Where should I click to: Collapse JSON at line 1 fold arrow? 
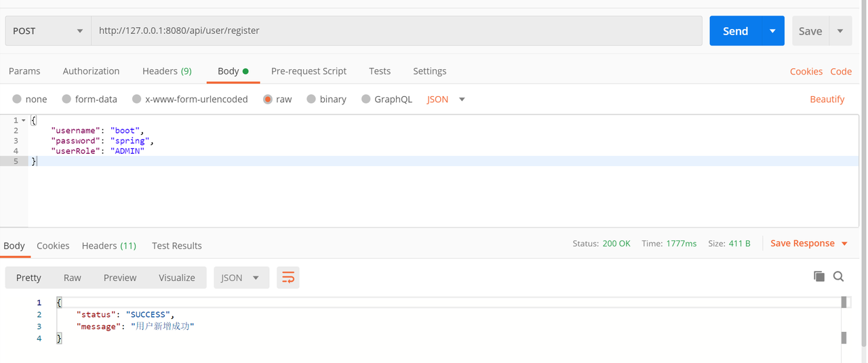coord(24,121)
